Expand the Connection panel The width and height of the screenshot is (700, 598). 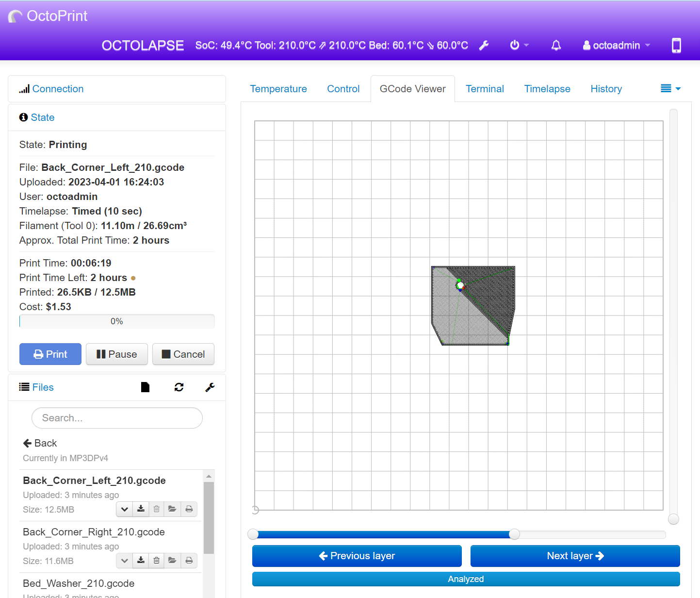tap(58, 89)
